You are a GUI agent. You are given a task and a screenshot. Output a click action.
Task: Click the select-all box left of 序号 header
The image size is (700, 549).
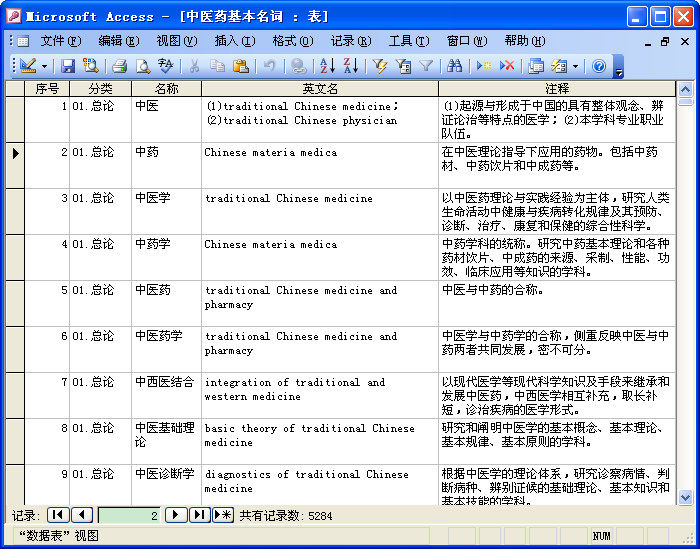(x=15, y=88)
